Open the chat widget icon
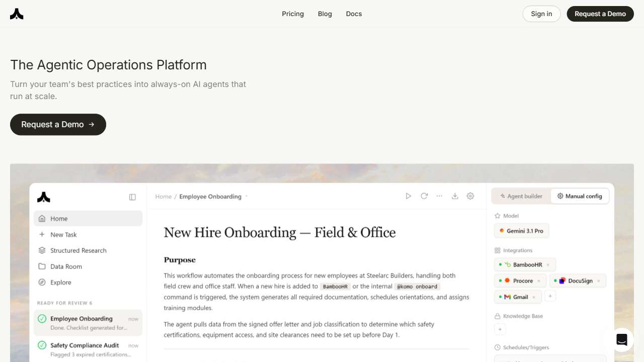The image size is (644, 362). pyautogui.click(x=621, y=340)
